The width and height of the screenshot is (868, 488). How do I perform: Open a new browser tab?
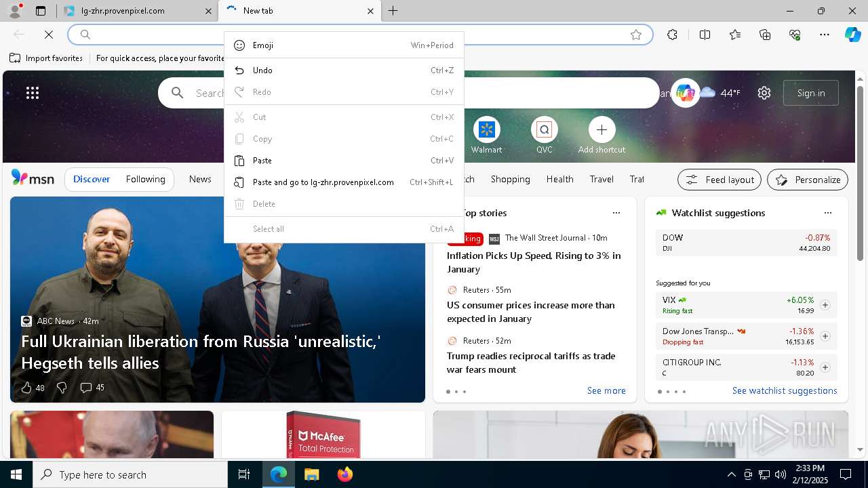click(x=393, y=11)
